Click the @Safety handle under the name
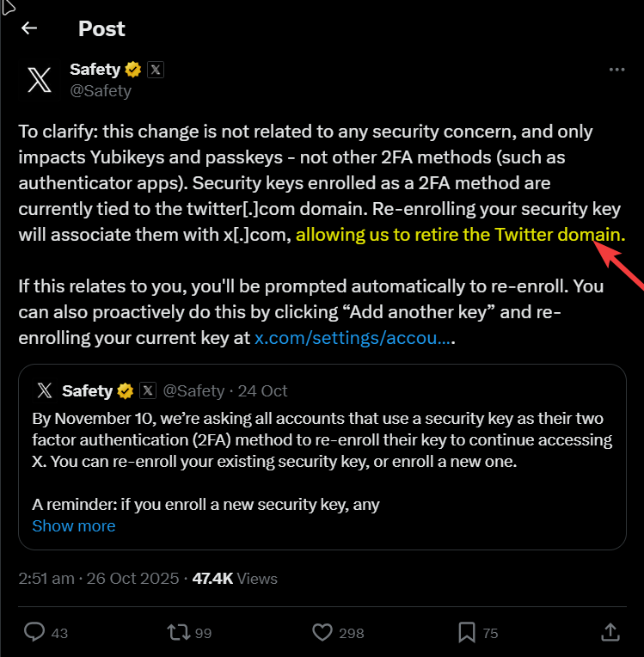This screenshot has height=657, width=644. point(101,90)
